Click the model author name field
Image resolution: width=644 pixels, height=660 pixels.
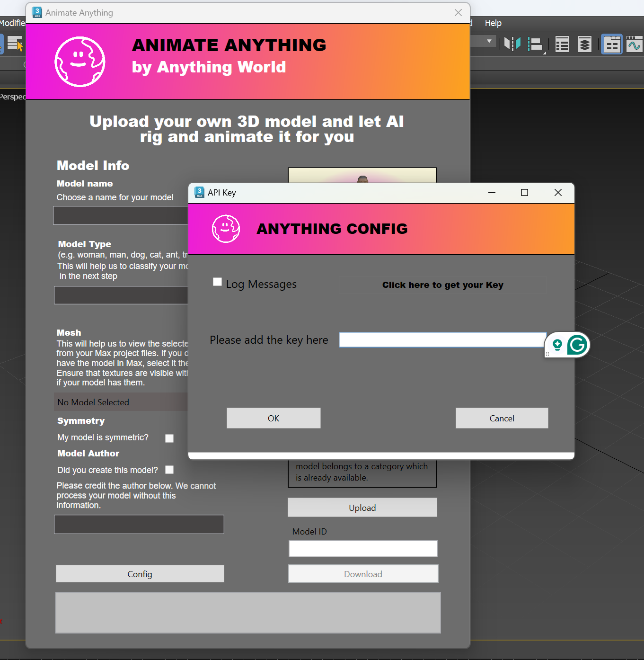pyautogui.click(x=139, y=525)
